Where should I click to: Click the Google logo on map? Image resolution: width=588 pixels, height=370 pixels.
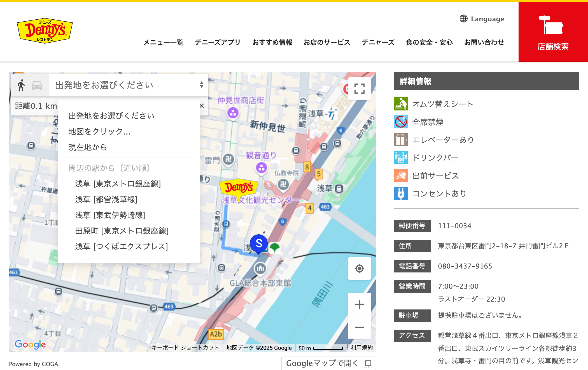30,344
